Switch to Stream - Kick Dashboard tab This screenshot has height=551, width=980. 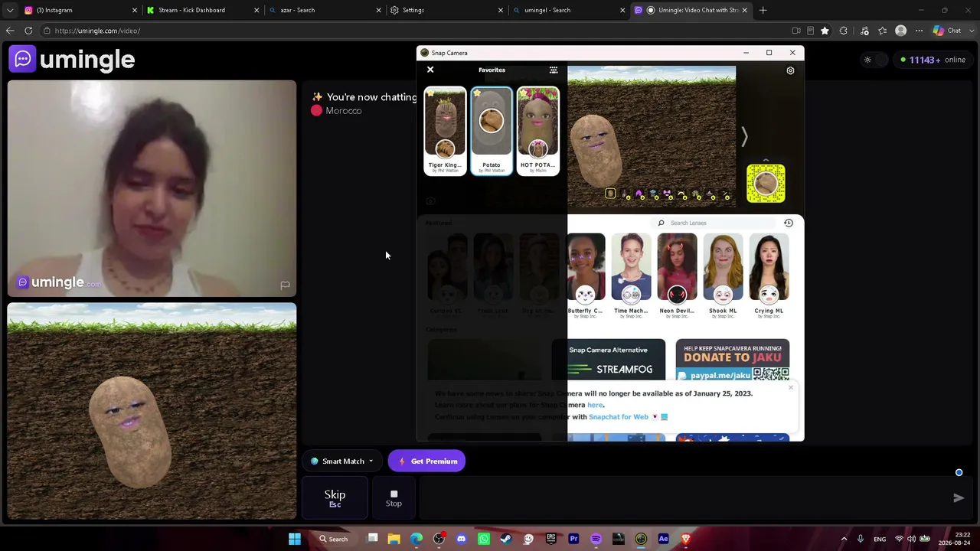202,10
